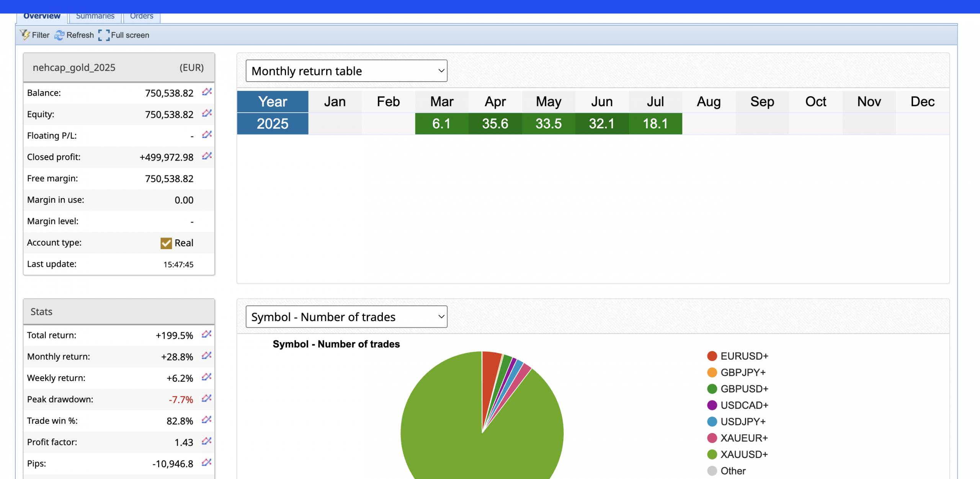Click chart icon next to Profit factor
The height and width of the screenshot is (479, 980).
click(x=207, y=441)
